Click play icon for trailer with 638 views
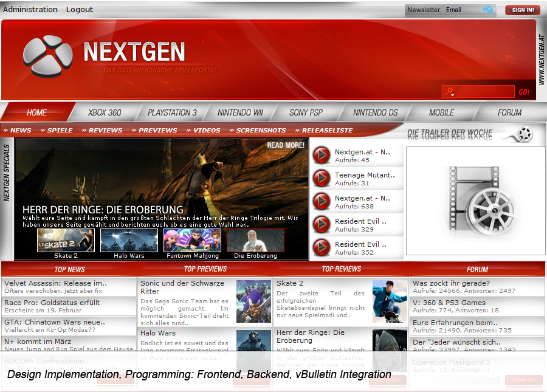 321,202
